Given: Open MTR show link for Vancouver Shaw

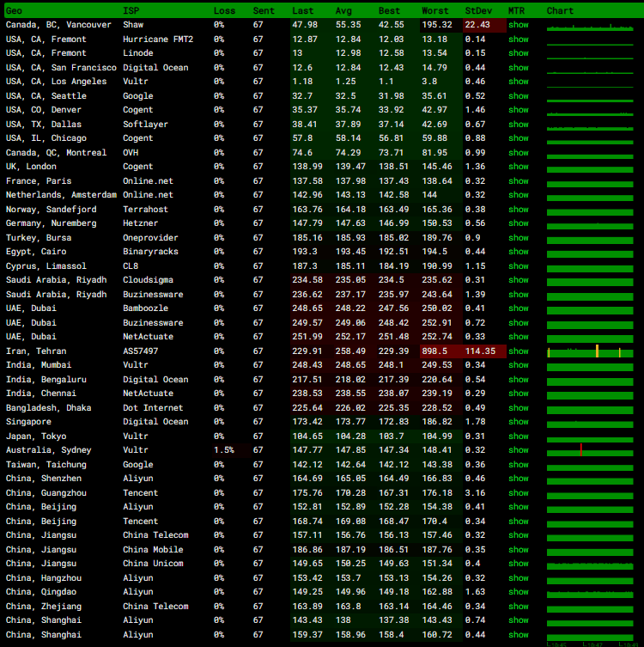Looking at the screenshot, I should point(519,25).
